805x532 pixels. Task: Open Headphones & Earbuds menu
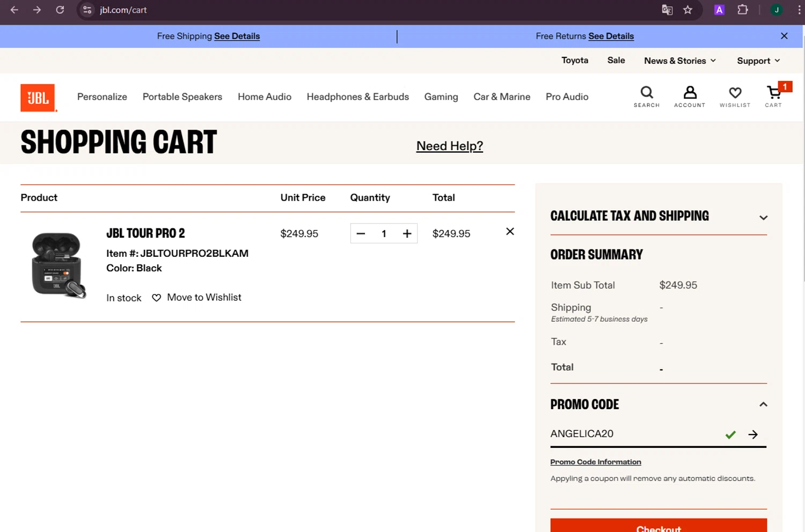point(358,97)
